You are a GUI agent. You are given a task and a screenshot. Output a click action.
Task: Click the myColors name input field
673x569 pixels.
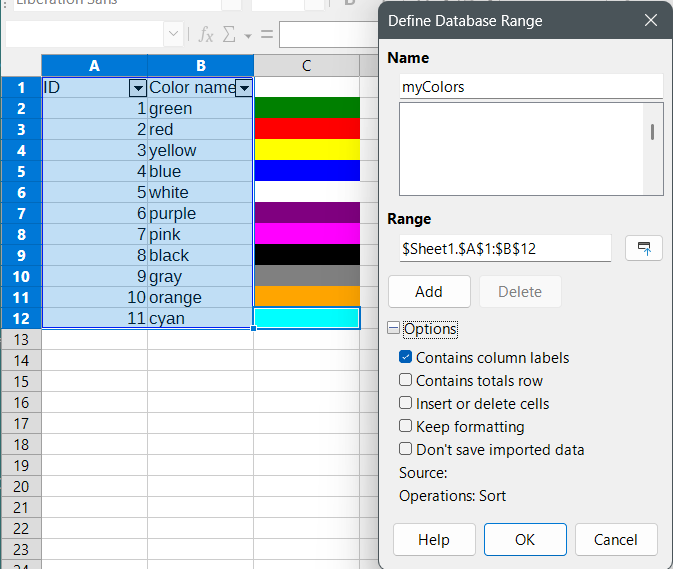click(x=530, y=87)
